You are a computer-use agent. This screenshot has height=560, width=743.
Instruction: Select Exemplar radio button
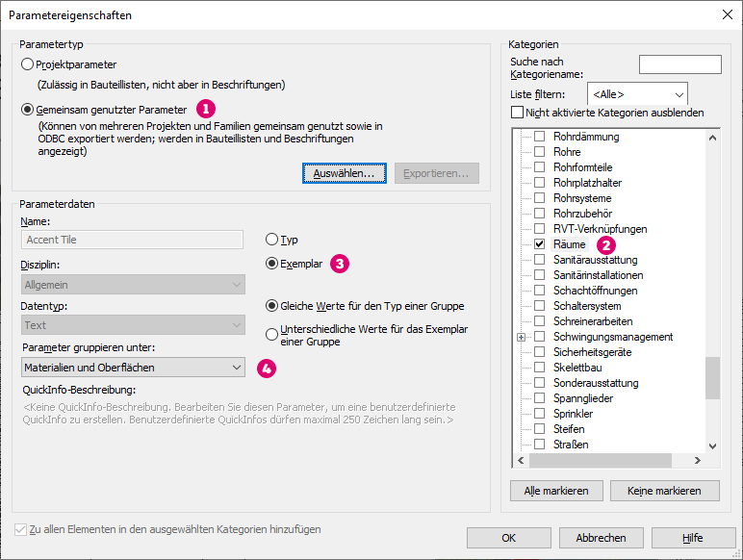coord(271,262)
